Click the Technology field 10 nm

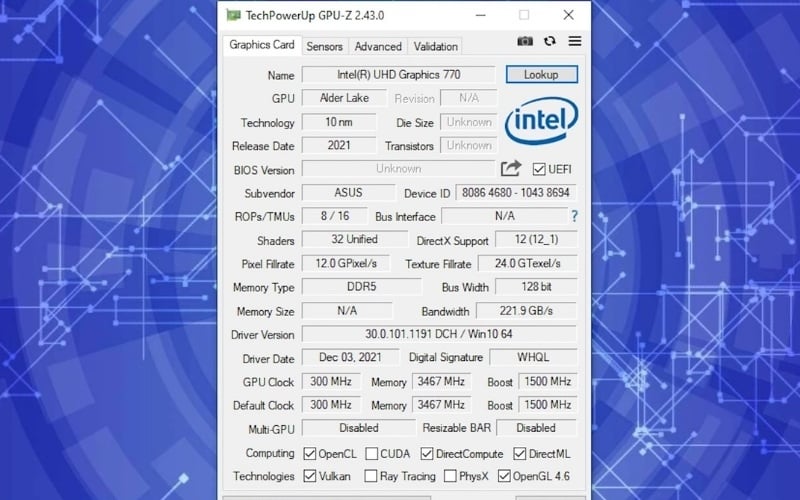339,122
